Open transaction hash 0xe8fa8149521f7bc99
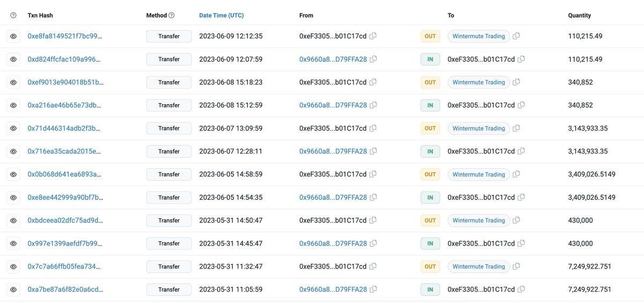644x303 pixels. pos(64,37)
